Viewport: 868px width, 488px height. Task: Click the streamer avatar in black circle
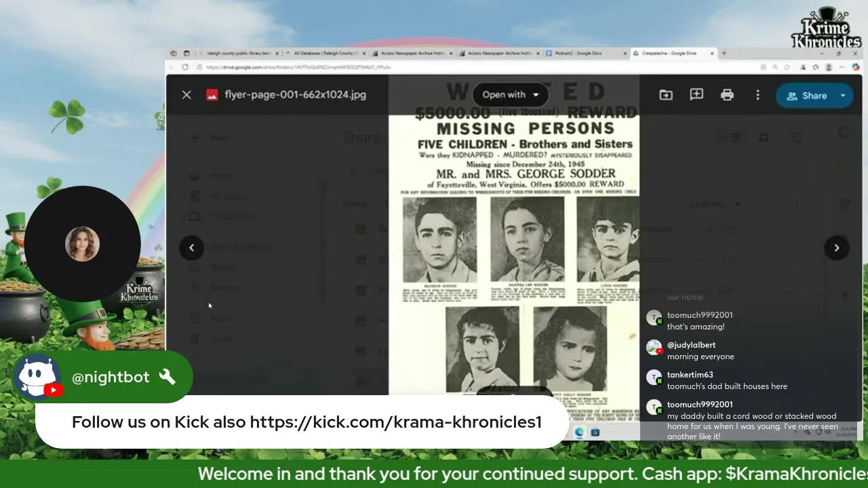[x=82, y=244]
